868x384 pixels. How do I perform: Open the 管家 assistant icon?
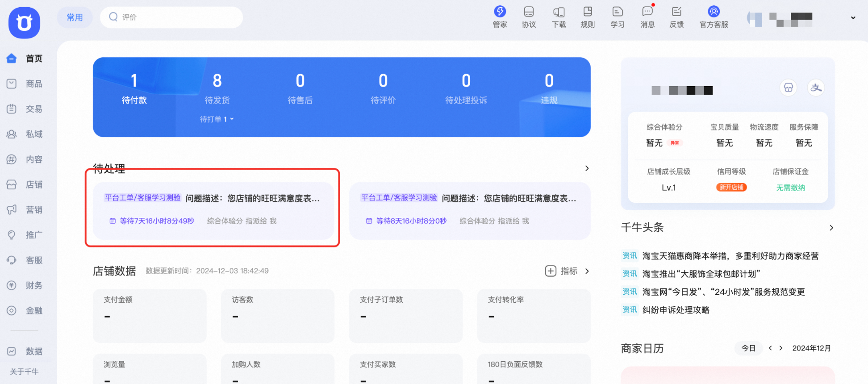point(500,12)
